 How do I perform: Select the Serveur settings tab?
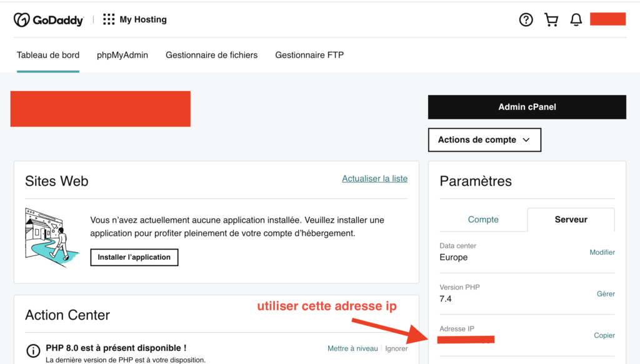[x=571, y=219]
